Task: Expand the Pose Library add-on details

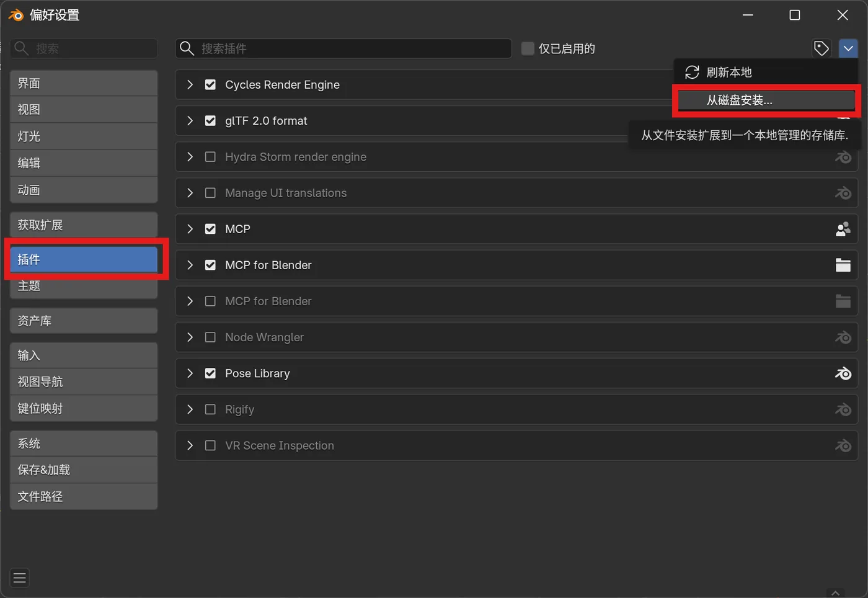Action: click(x=190, y=373)
